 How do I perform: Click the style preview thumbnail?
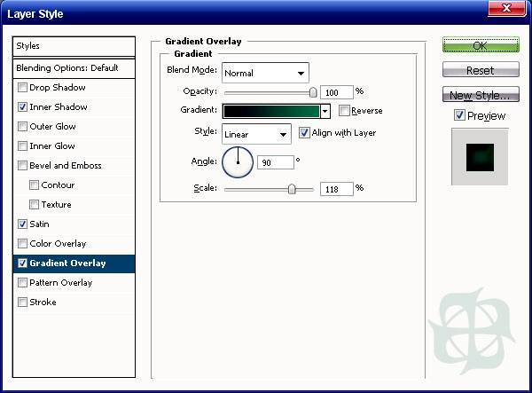tap(480, 157)
